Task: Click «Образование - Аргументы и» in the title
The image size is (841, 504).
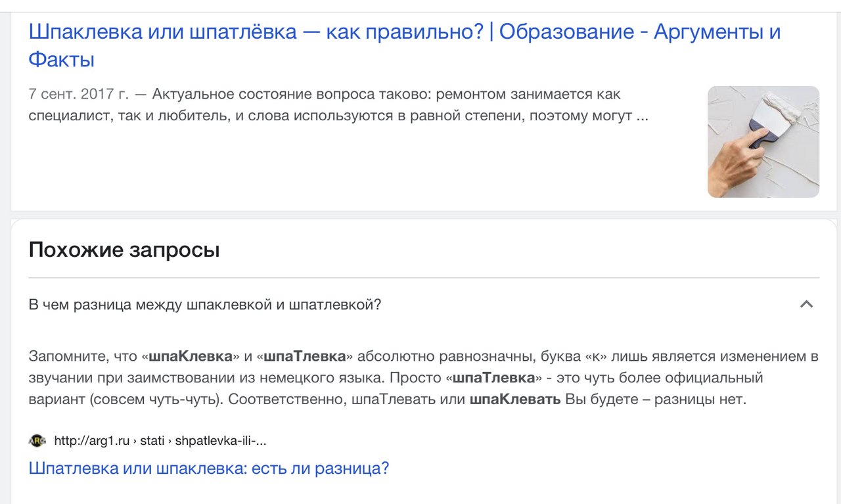Action: pyautogui.click(x=641, y=32)
